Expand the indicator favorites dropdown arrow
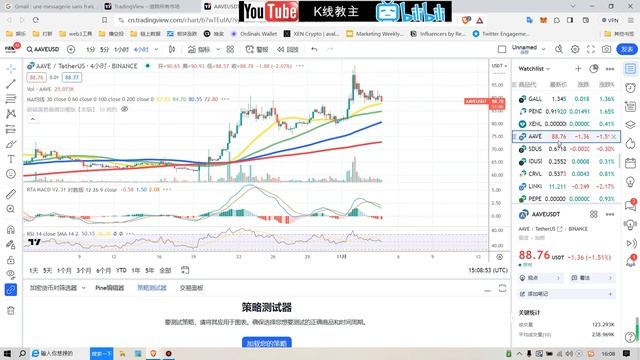Image resolution: width=640 pixels, height=360 pixels. [x=218, y=49]
